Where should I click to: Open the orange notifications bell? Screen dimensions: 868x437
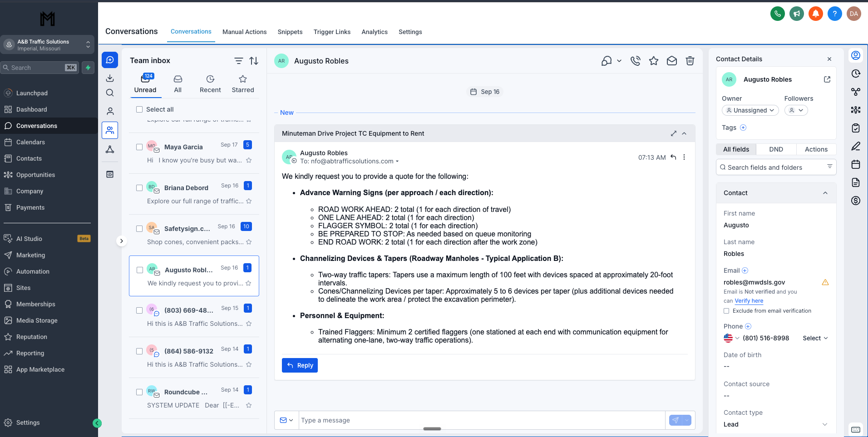(816, 14)
